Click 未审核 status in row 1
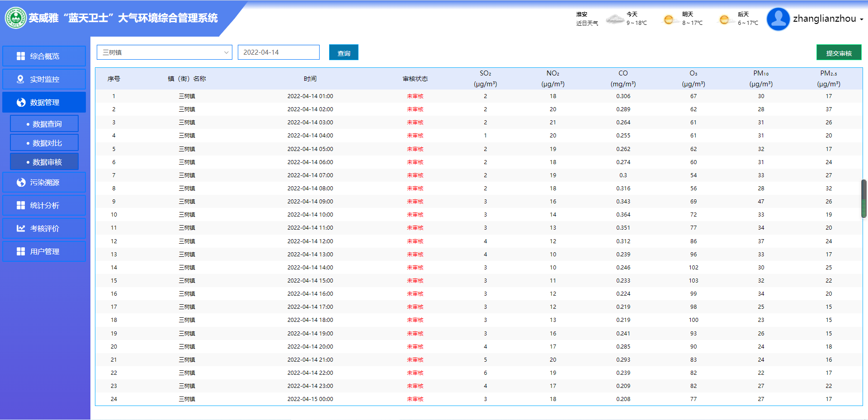This screenshot has height=420, width=868. pyautogui.click(x=415, y=96)
